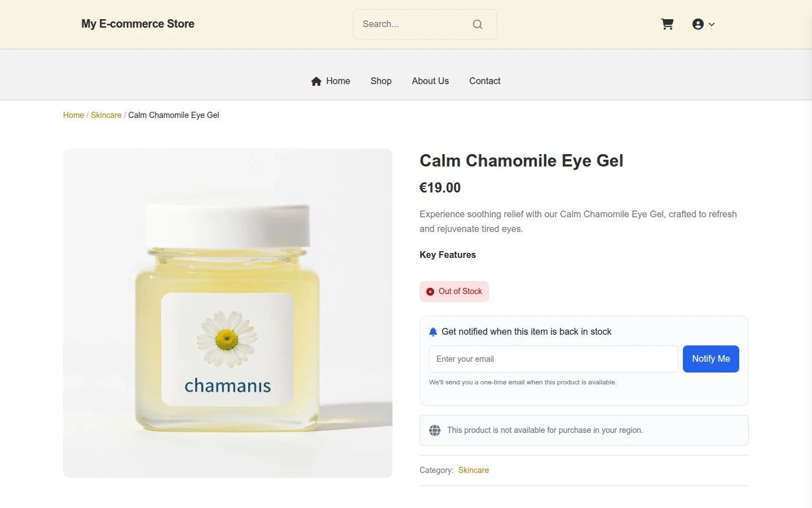Click the user account avatar icon

coord(698,24)
